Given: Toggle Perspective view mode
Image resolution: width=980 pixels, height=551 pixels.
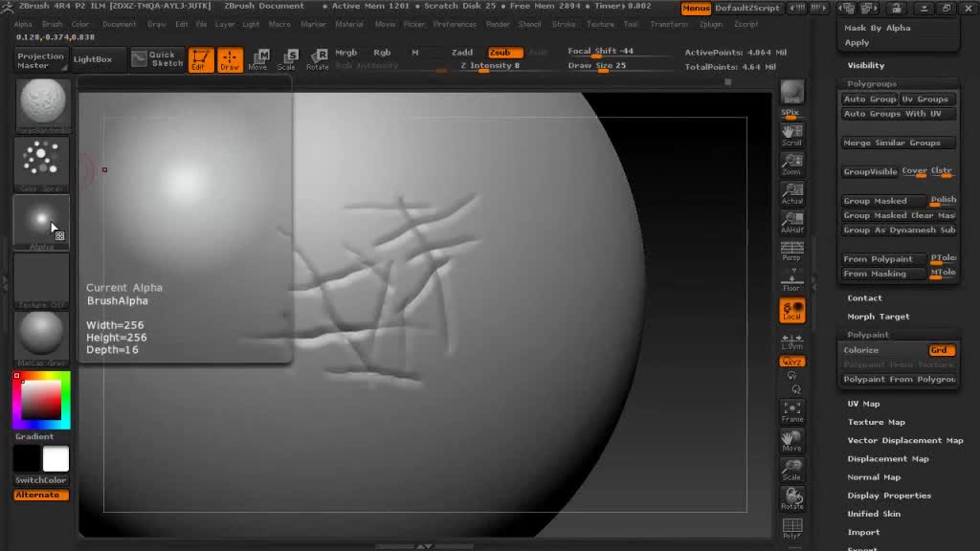Looking at the screenshot, I should tap(791, 252).
